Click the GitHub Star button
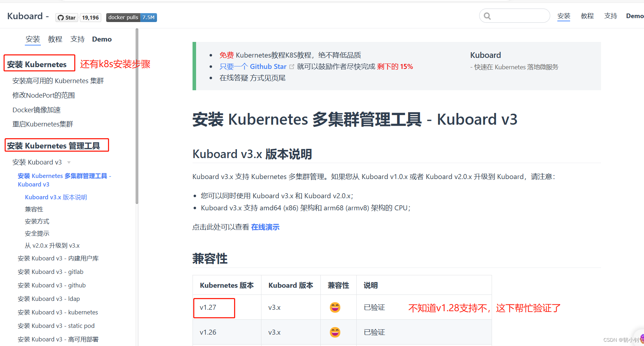This screenshot has height=346, width=644. [66, 18]
